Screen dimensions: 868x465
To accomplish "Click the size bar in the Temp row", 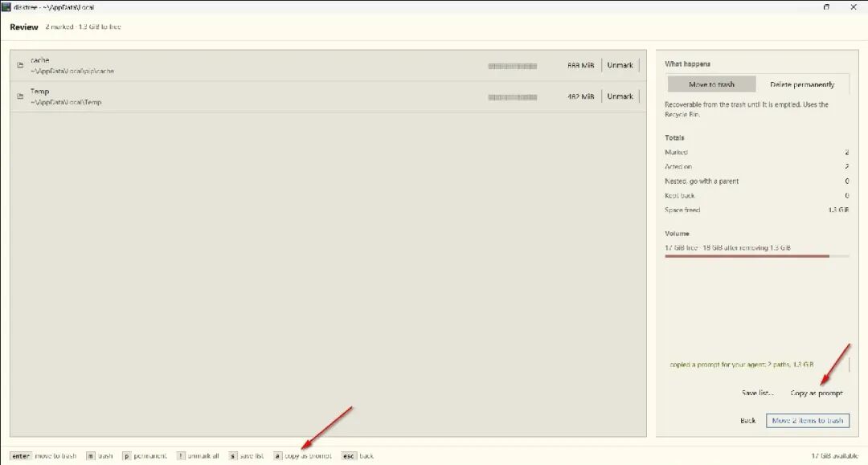I will tap(513, 96).
